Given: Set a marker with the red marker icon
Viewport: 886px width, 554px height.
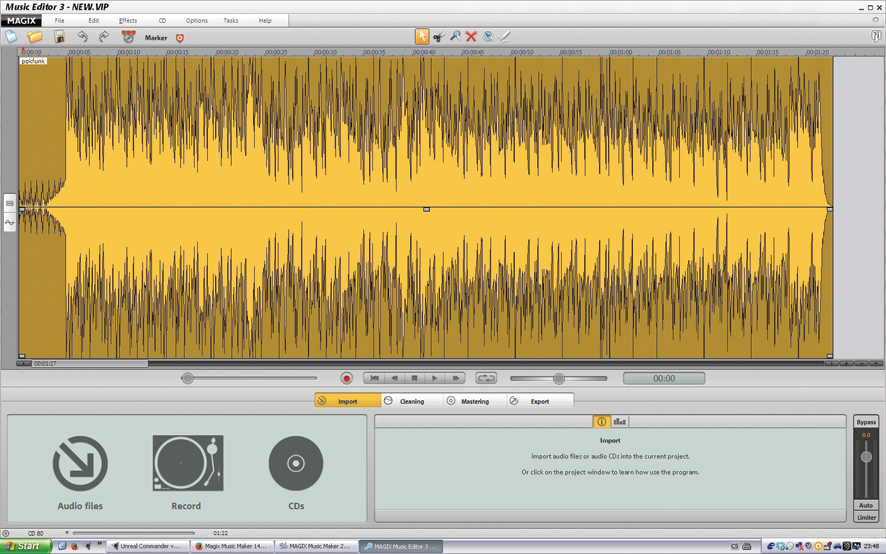Looking at the screenshot, I should point(180,38).
